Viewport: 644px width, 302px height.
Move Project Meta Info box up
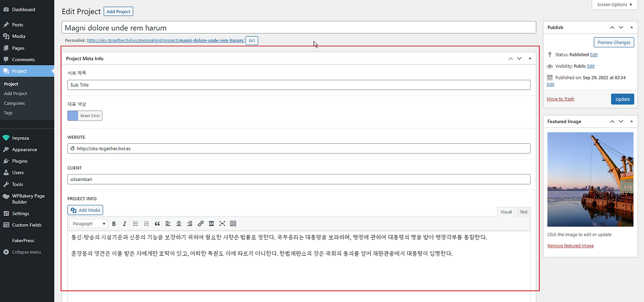(511, 58)
